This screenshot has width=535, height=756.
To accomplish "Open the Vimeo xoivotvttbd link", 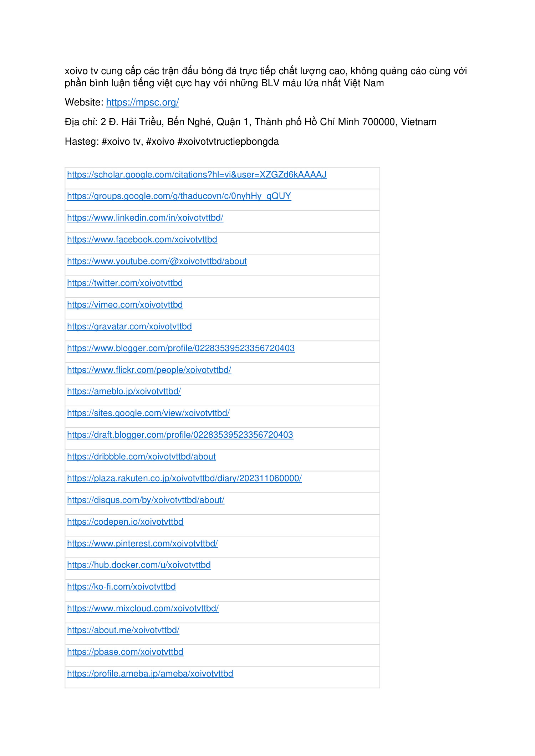I will pos(125,305).
